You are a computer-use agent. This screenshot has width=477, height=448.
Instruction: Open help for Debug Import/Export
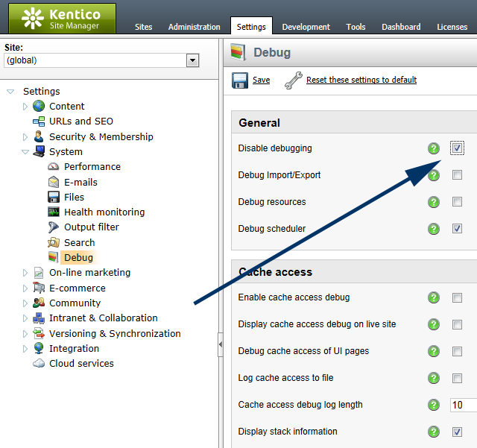[x=434, y=175]
